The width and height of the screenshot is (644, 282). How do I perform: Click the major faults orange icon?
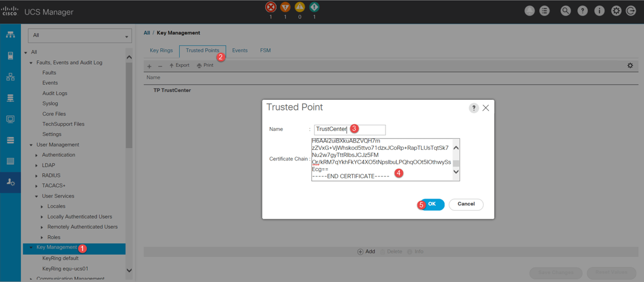point(285,7)
